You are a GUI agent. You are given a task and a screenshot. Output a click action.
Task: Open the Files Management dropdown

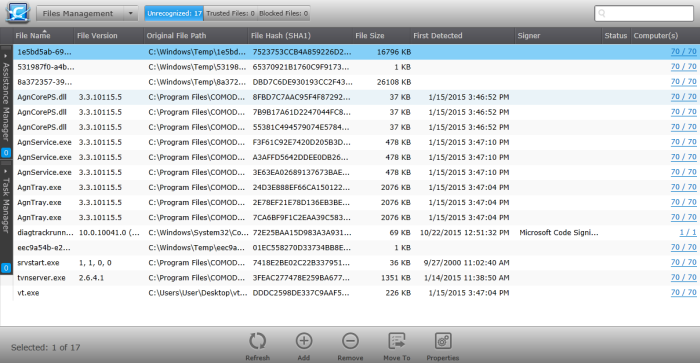pos(87,13)
